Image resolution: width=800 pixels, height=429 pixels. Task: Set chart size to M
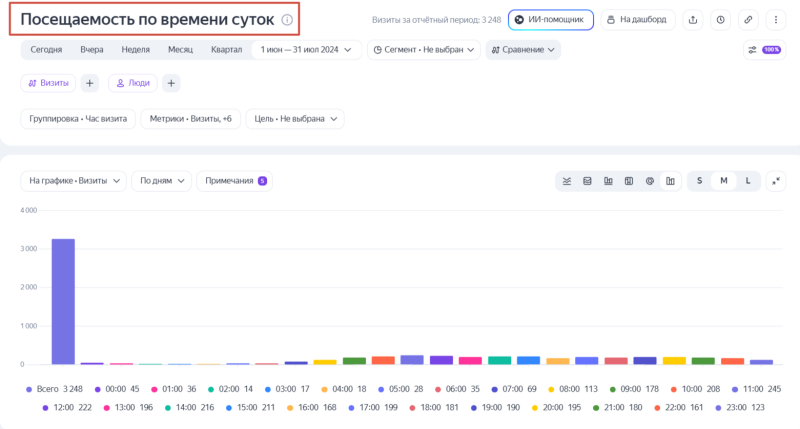[x=723, y=181]
